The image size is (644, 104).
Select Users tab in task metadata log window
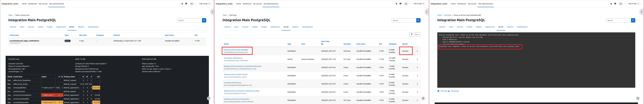(x=451, y=27)
